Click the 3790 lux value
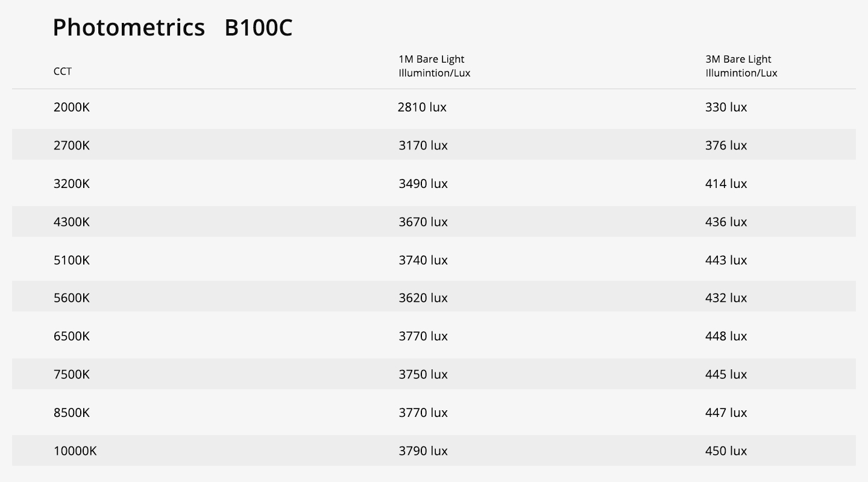This screenshot has width=868, height=482. click(423, 451)
